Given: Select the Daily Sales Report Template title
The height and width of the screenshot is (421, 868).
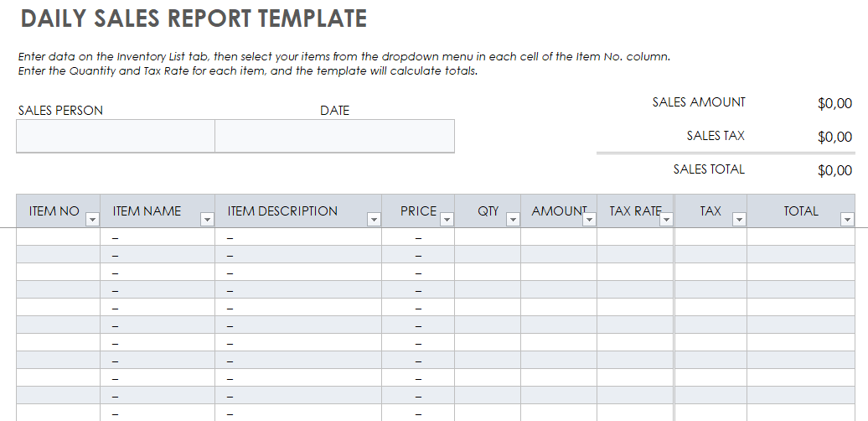Looking at the screenshot, I should coord(194,18).
